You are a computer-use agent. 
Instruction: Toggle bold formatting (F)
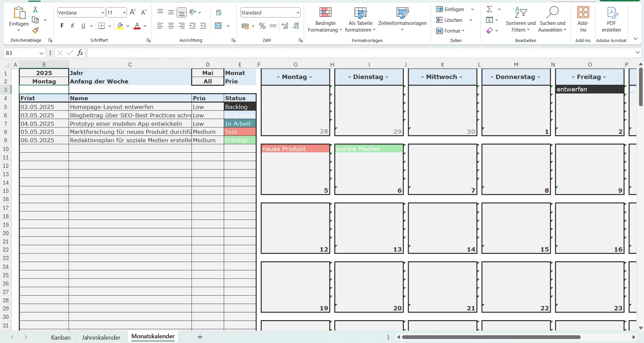(62, 26)
